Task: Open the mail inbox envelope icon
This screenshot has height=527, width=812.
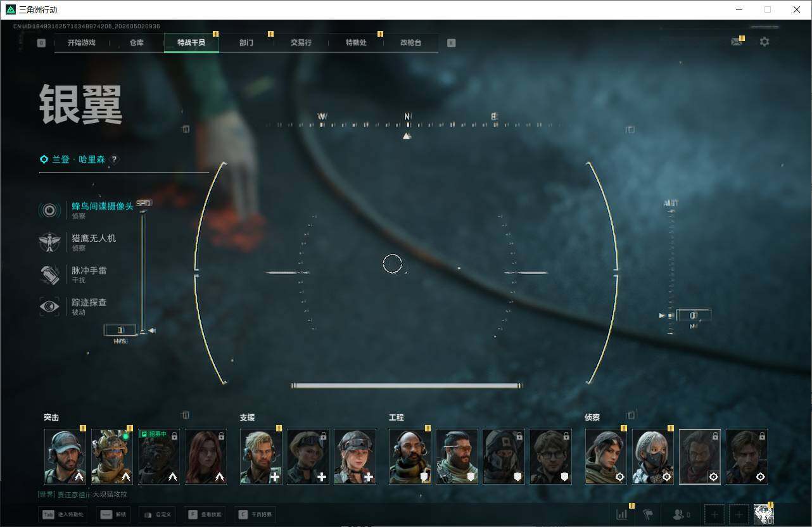Action: pos(736,42)
